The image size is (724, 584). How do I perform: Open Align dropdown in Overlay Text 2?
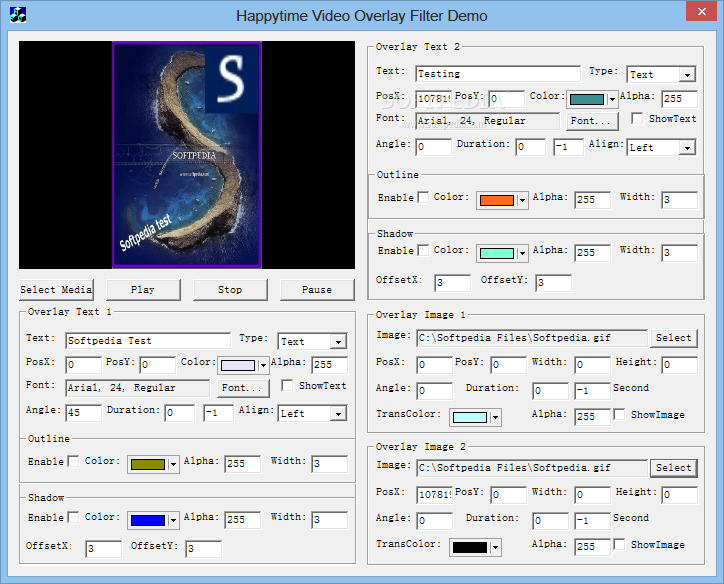click(688, 148)
